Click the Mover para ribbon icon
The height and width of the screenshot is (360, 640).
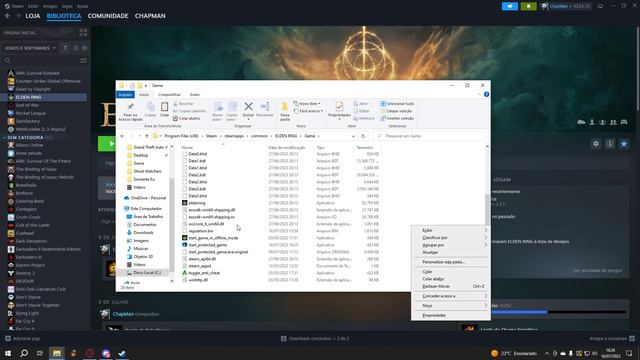pyautogui.click(x=218, y=111)
